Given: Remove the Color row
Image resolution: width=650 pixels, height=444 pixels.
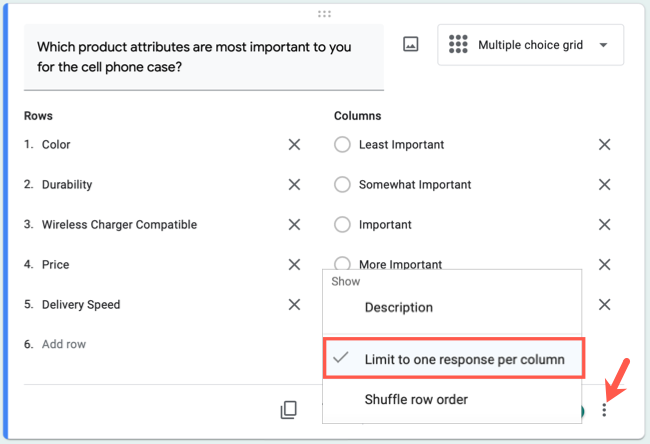Looking at the screenshot, I should point(294,145).
